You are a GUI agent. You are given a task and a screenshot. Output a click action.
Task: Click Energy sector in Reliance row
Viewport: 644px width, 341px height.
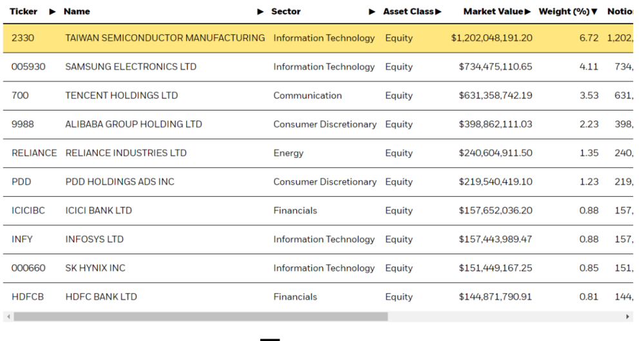(289, 153)
